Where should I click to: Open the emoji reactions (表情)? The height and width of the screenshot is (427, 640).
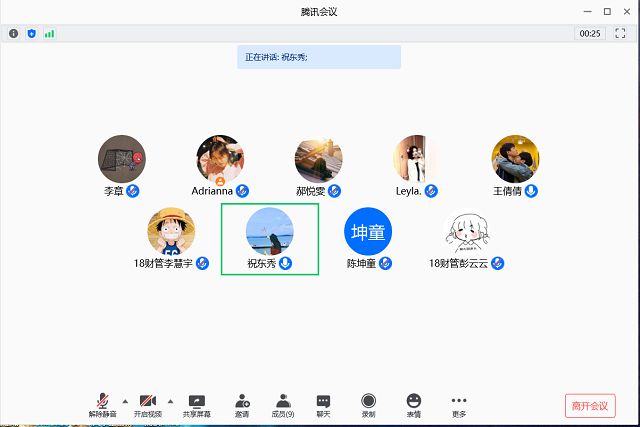pos(413,404)
